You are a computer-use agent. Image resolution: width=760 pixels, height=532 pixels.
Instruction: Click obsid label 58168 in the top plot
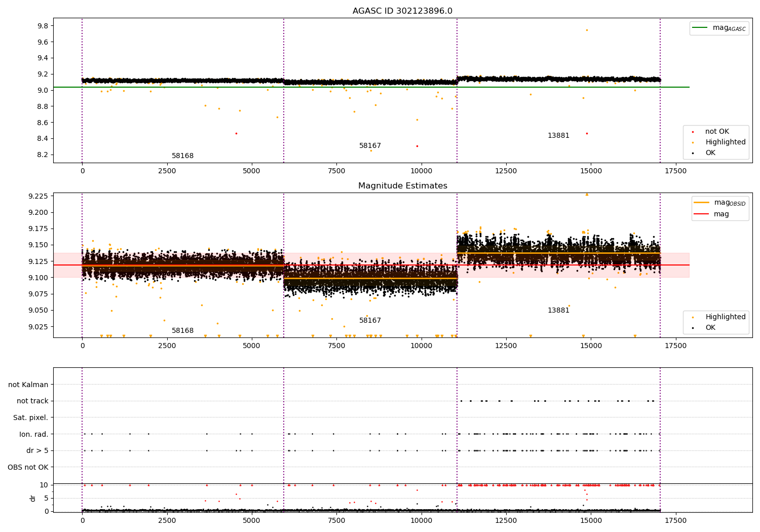click(182, 156)
